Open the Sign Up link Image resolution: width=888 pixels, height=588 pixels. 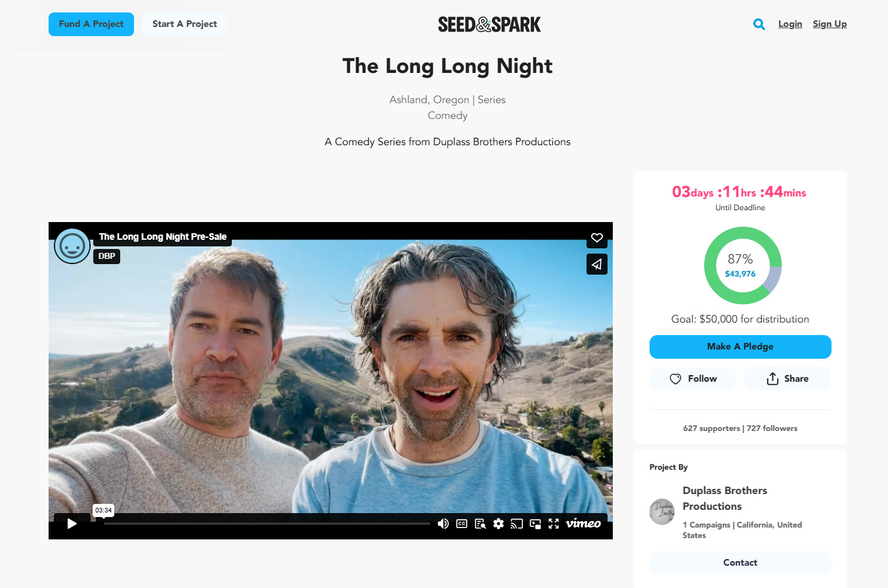coord(830,24)
